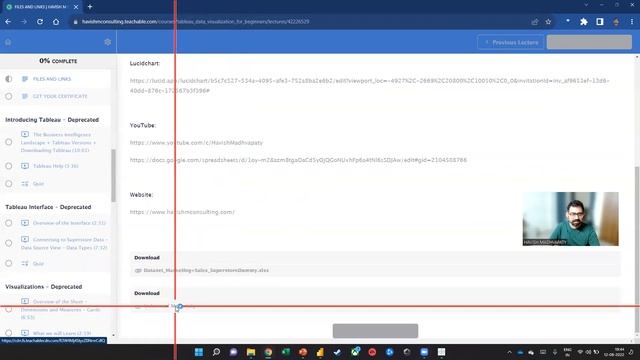Open the website link under Website heading

[x=182, y=212]
